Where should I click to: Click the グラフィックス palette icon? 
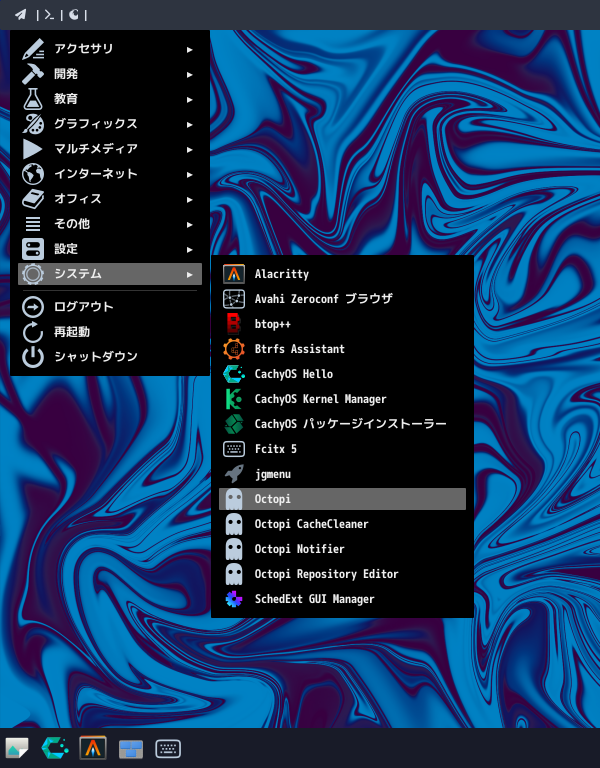[33, 124]
